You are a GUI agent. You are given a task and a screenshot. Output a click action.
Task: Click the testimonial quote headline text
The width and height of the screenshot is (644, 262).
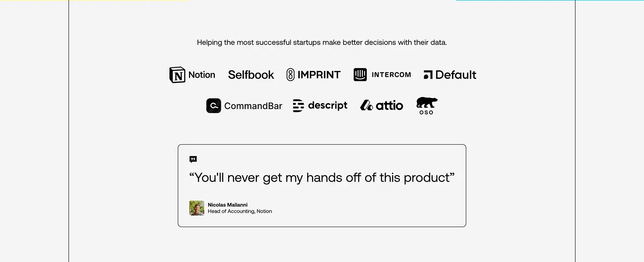click(322, 178)
